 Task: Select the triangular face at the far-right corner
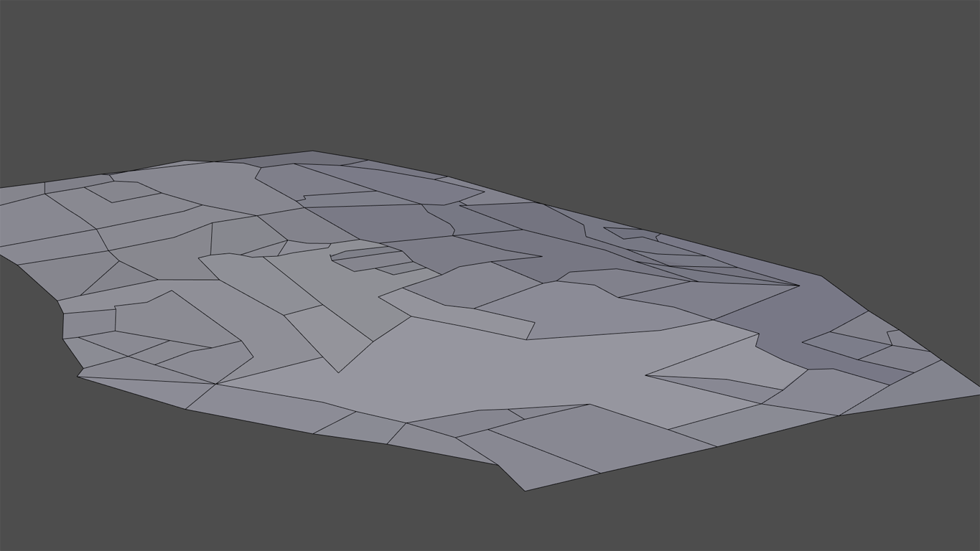point(926,387)
